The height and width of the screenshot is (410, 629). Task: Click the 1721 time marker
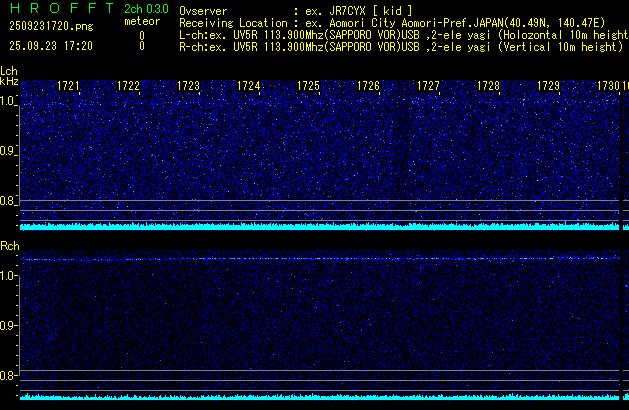[69, 87]
